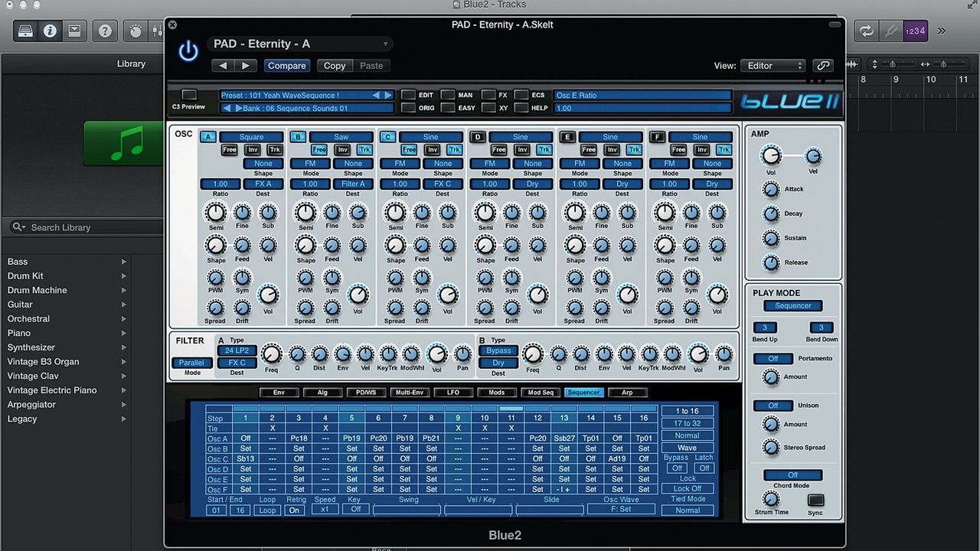The width and height of the screenshot is (980, 551).
Task: Click Oscillator A Semi knob
Action: pos(216,212)
